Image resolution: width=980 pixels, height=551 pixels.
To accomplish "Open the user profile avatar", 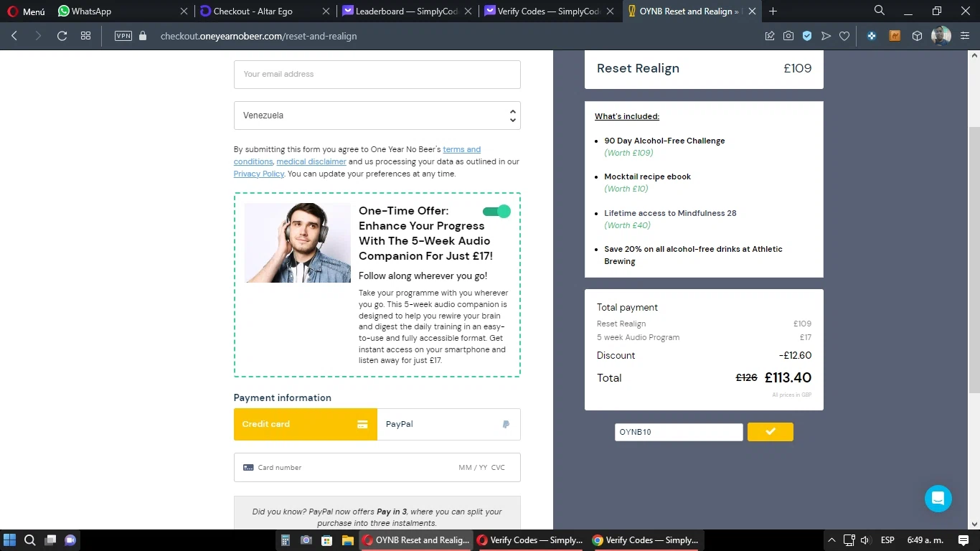I will tap(941, 36).
